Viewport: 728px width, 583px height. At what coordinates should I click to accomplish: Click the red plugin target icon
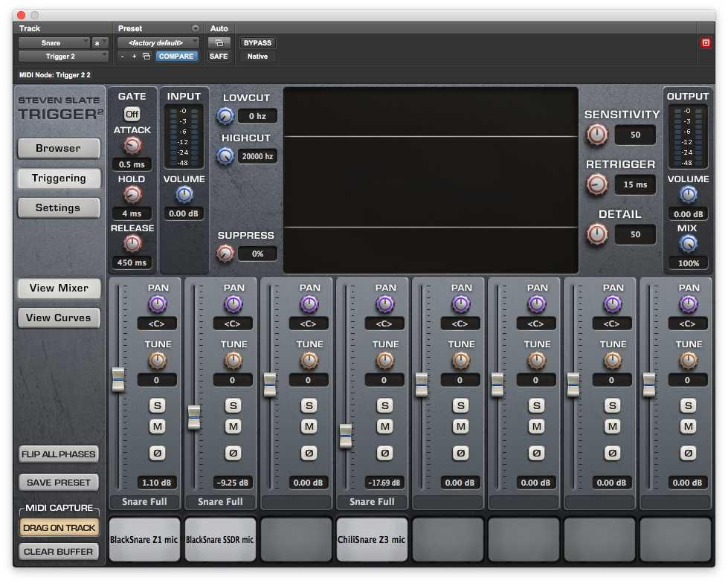click(706, 43)
